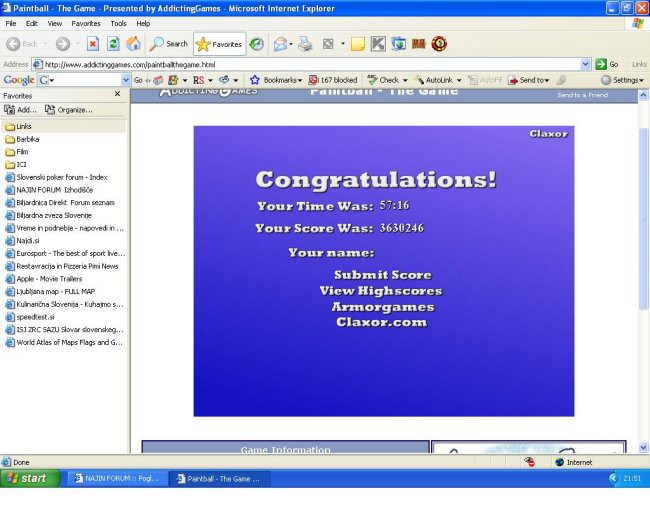Refresh the page with green arrows icon
The width and height of the screenshot is (650, 510).
tap(113, 44)
